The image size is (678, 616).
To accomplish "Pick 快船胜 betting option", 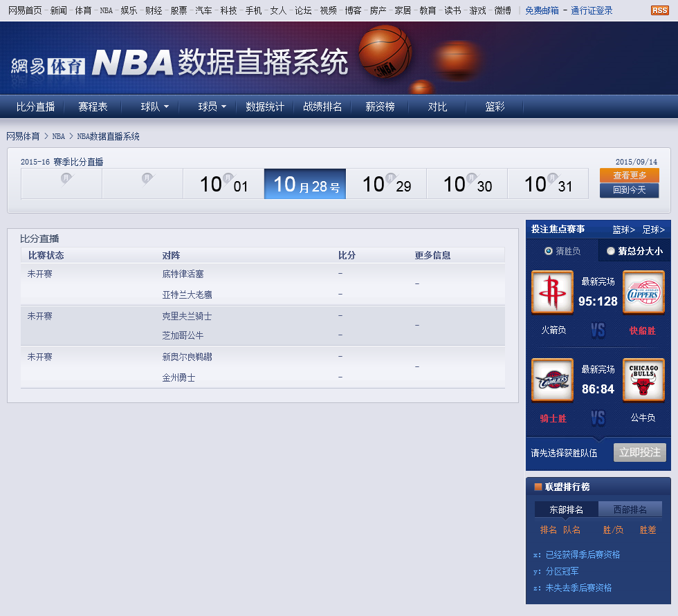I will 643,330.
